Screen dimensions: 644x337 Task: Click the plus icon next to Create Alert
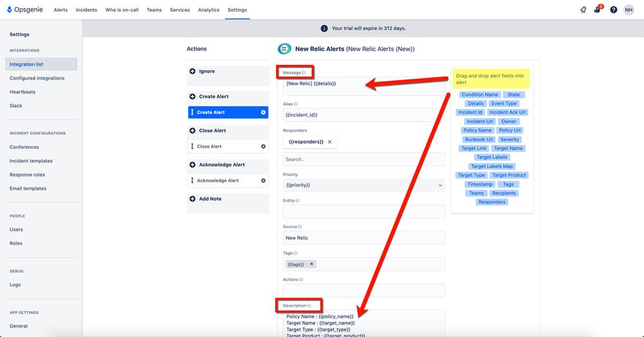[x=192, y=97]
